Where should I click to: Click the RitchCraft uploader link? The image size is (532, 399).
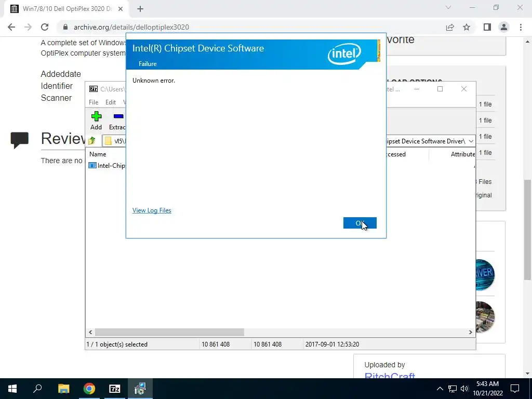tap(390, 376)
